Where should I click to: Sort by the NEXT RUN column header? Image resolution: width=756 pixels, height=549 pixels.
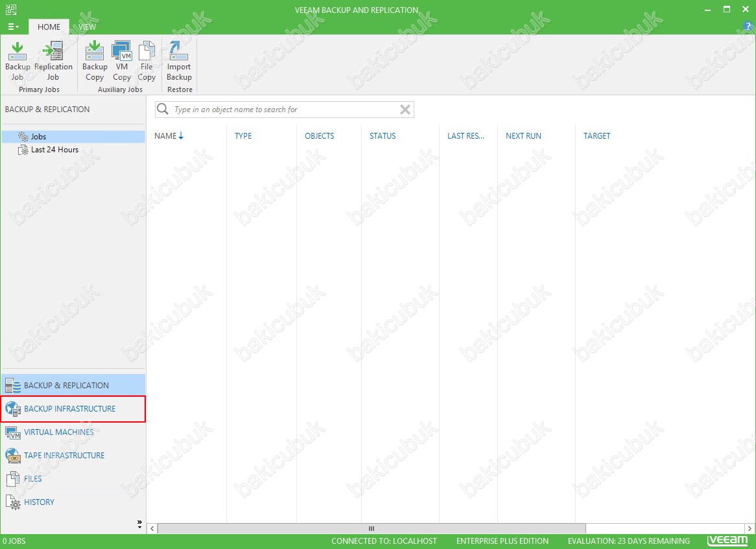pos(523,136)
